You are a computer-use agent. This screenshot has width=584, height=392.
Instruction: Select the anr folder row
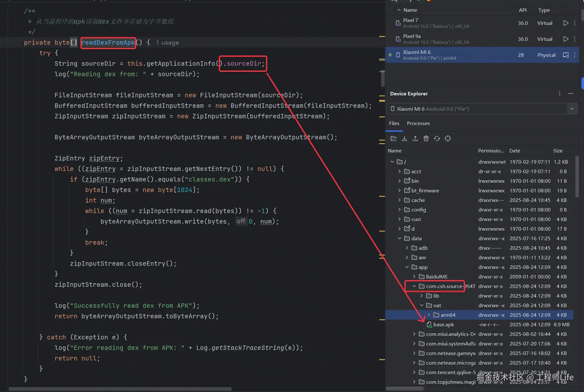(x=479, y=257)
